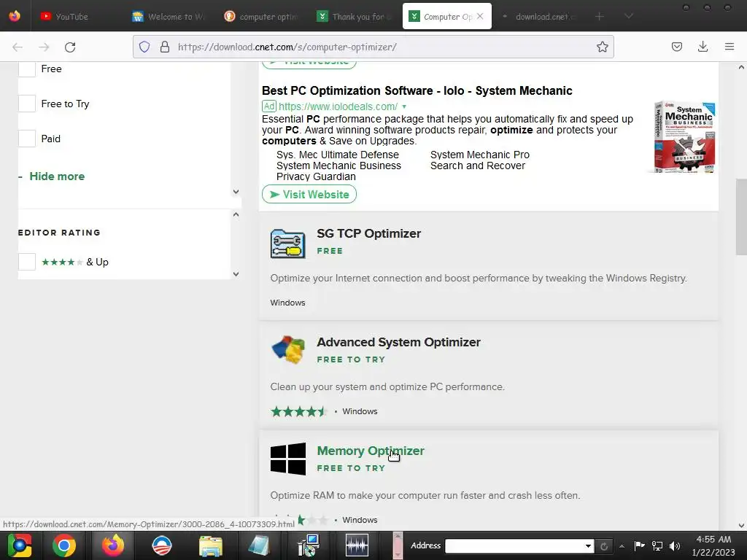Open the Firefox hamburger menu
Screen dimensions: 747x560
(x=729, y=47)
